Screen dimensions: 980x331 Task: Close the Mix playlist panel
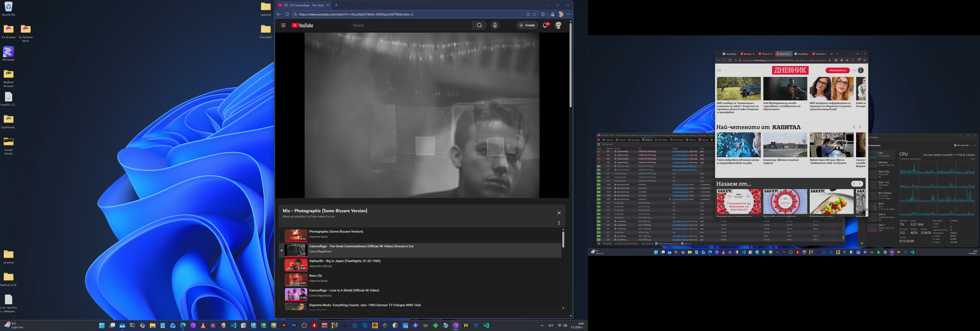(559, 213)
